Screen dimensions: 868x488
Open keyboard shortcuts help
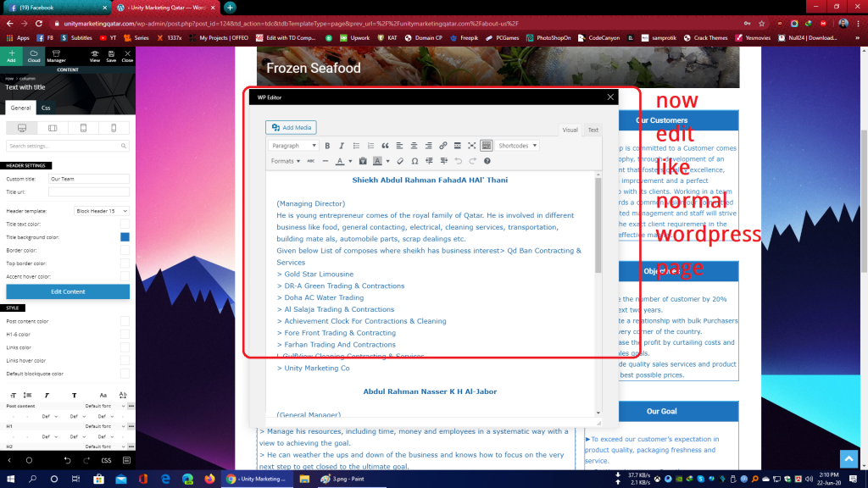[487, 161]
